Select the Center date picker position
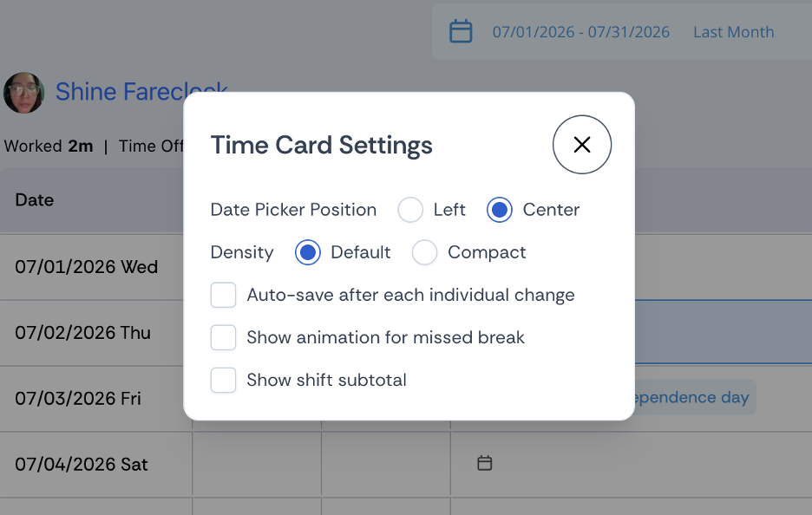 [x=499, y=210]
